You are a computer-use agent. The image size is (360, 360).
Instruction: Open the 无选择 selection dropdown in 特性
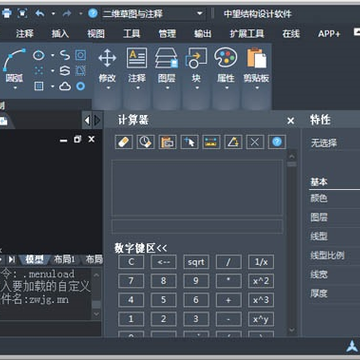334,143
